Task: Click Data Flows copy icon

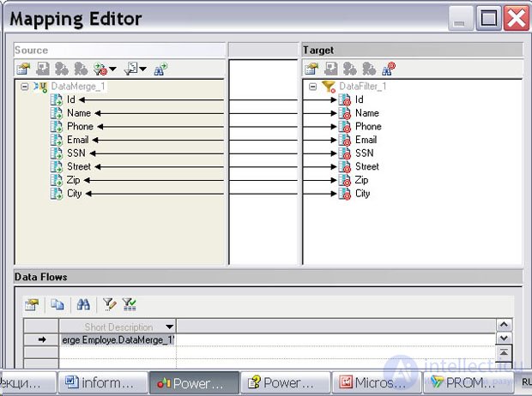Action: [x=57, y=304]
